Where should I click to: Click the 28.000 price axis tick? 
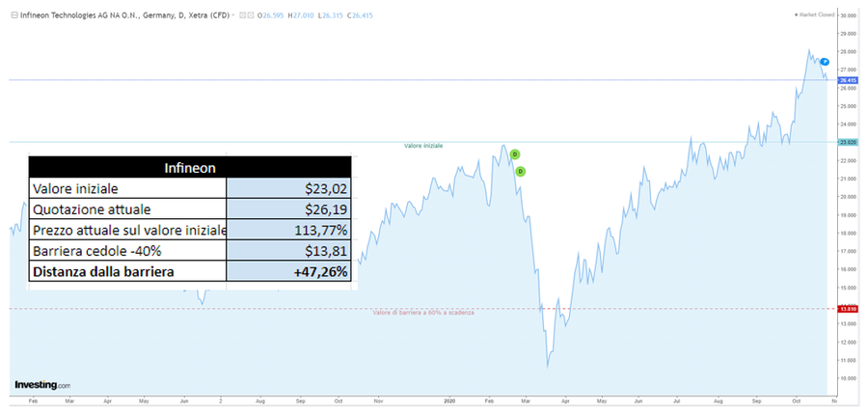[x=848, y=51]
